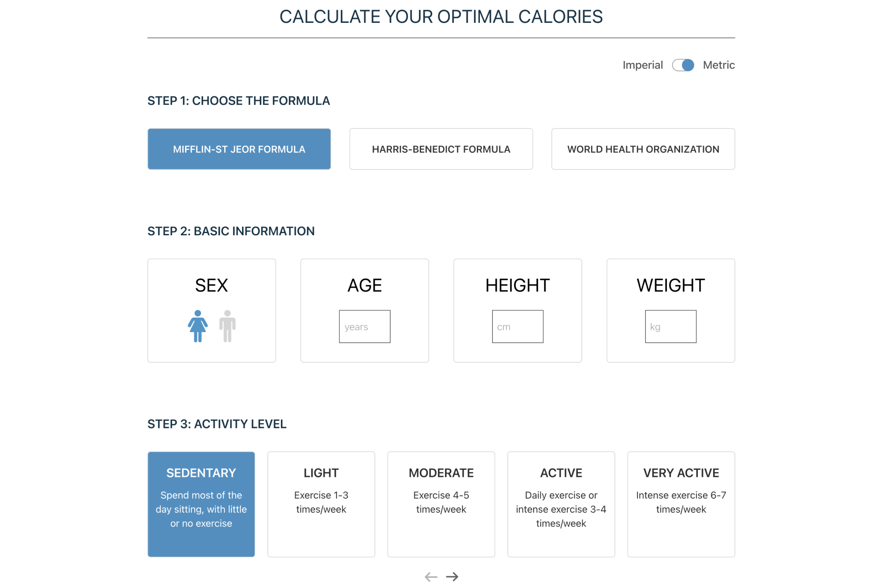Toggle the Imperial/Metric unit switch
Image resolution: width=882 pixels, height=588 pixels.
point(683,65)
